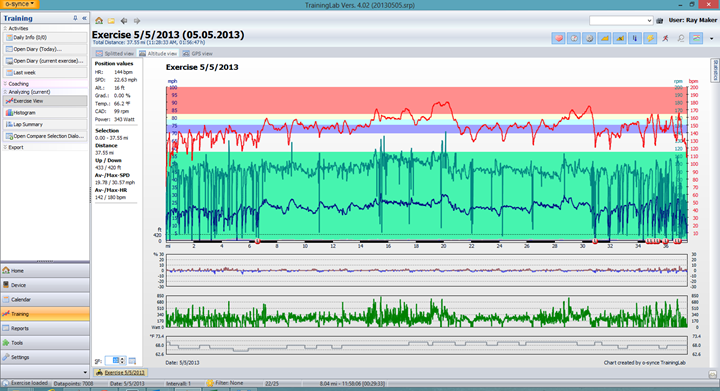Open Daily Info (0/0)
Image resolution: width=720 pixels, height=391 pixels.
click(45, 38)
